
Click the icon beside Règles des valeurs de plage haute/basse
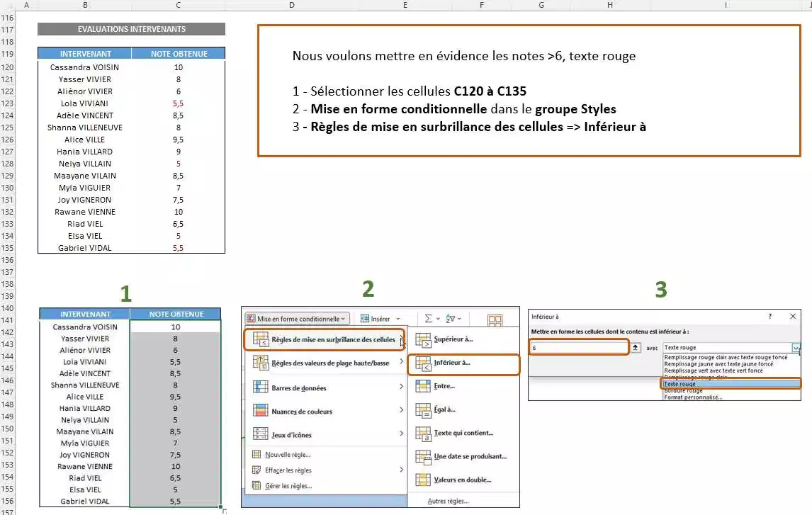tap(260, 363)
